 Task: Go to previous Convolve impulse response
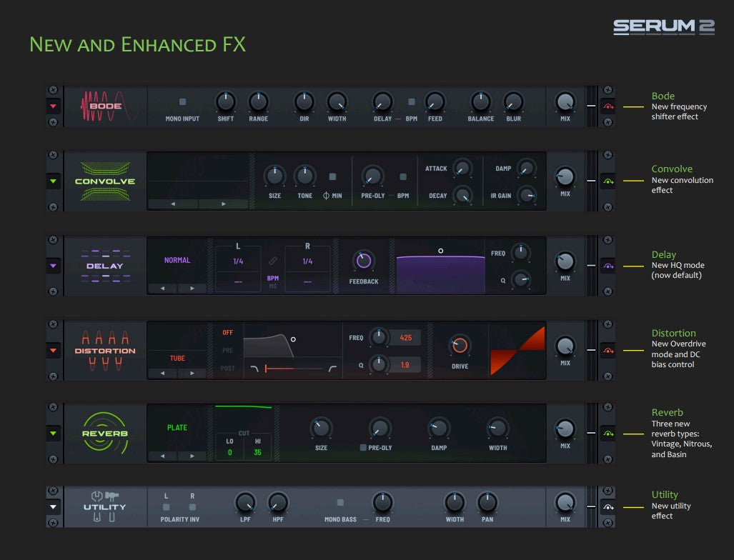[x=173, y=204]
